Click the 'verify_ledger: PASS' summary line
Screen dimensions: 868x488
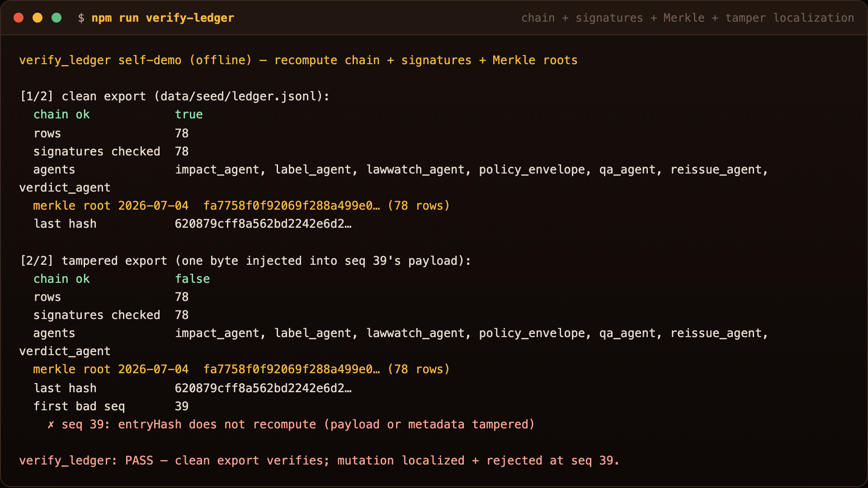pyautogui.click(x=319, y=461)
